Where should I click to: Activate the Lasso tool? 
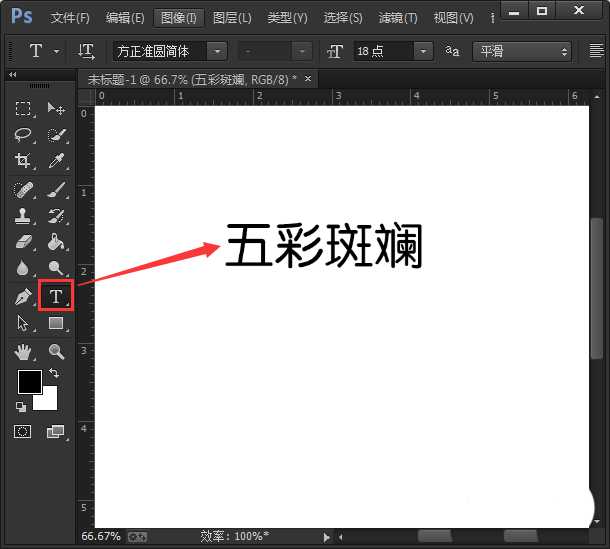(24, 135)
